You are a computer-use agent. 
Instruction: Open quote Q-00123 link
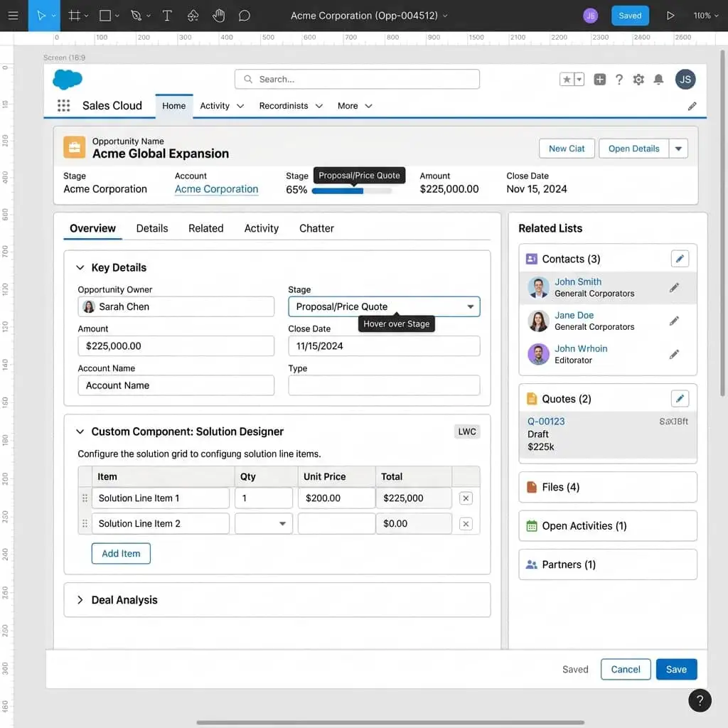[x=546, y=422]
